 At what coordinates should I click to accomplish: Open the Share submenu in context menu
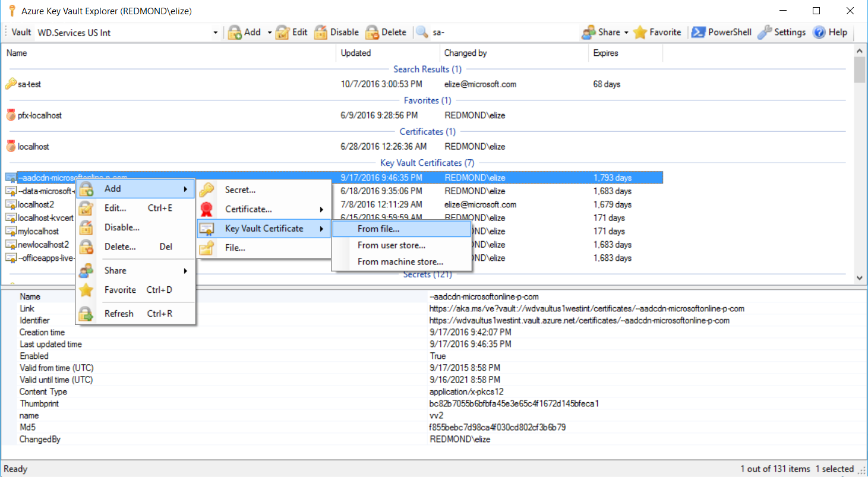click(135, 270)
